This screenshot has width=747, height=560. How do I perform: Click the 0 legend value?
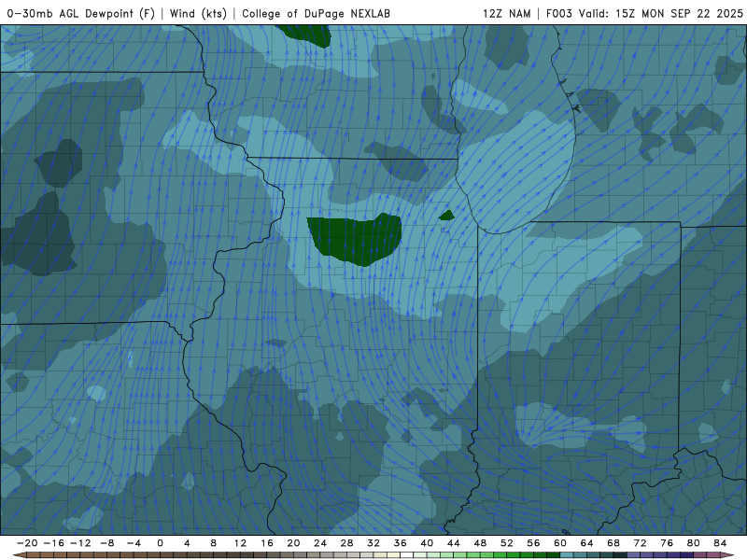(x=160, y=543)
